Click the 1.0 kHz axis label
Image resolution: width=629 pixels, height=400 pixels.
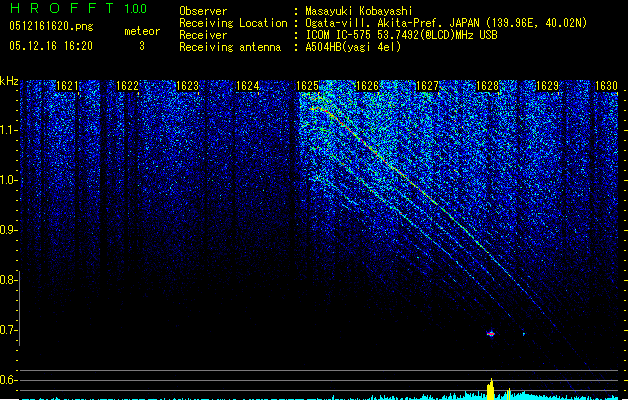pos(8,180)
